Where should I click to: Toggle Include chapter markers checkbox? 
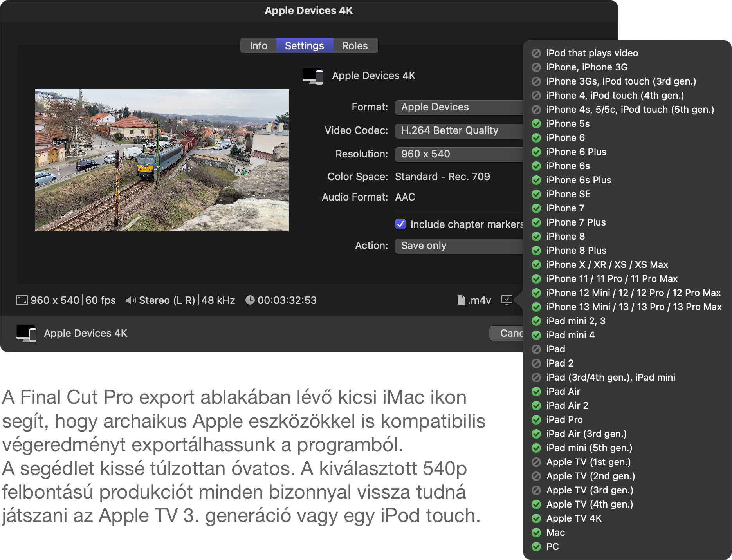(400, 224)
